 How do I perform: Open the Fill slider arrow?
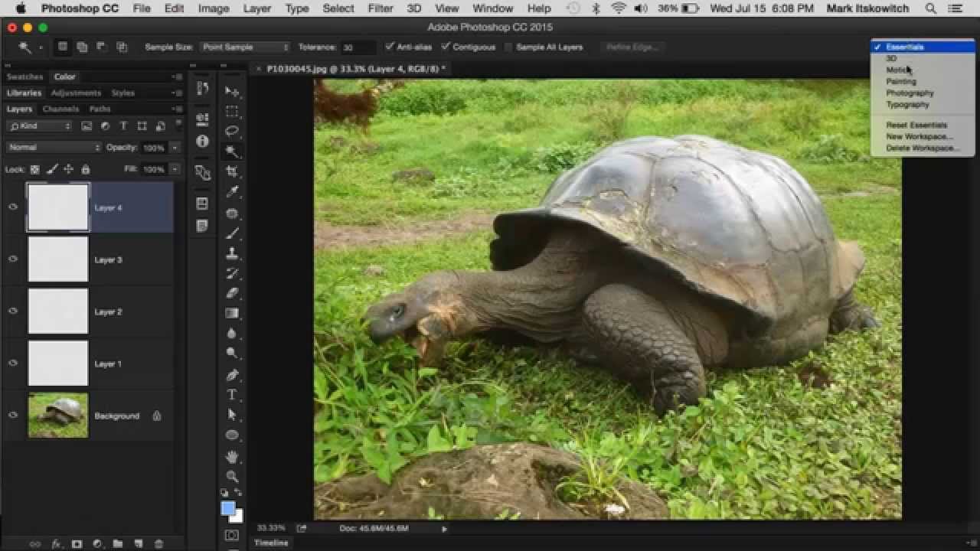pos(175,169)
